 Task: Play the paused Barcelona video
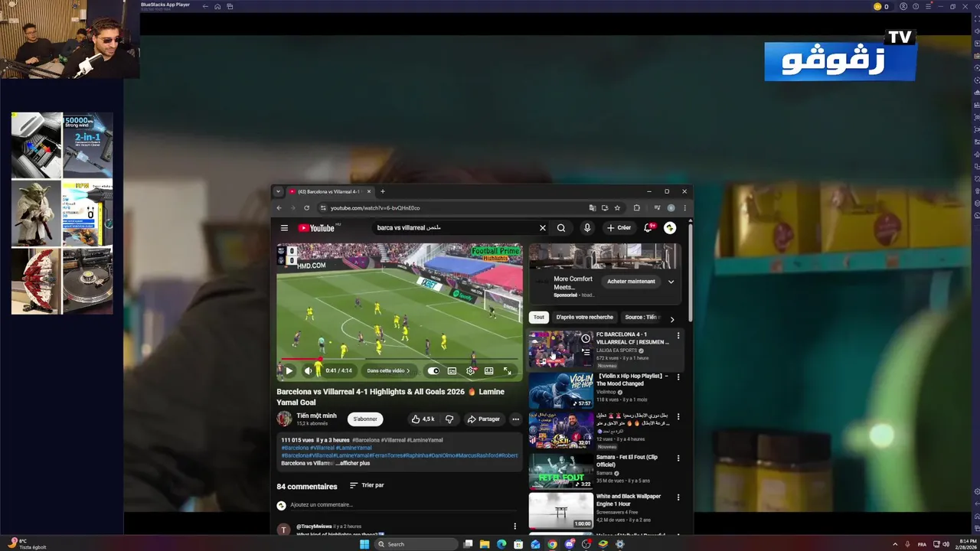click(289, 371)
